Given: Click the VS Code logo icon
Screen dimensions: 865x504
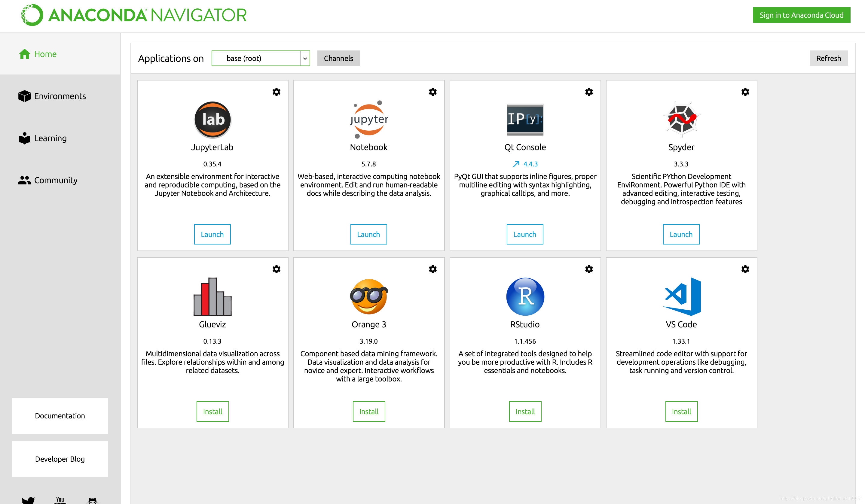Looking at the screenshot, I should [682, 296].
